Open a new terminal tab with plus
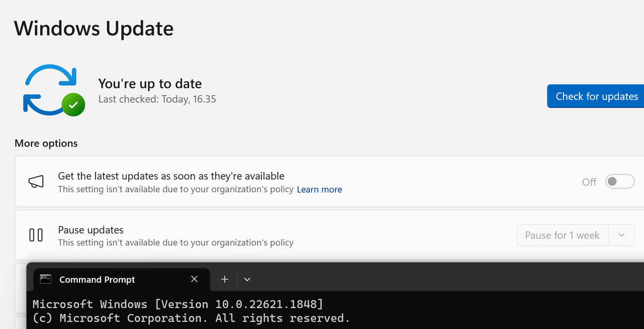 (225, 279)
